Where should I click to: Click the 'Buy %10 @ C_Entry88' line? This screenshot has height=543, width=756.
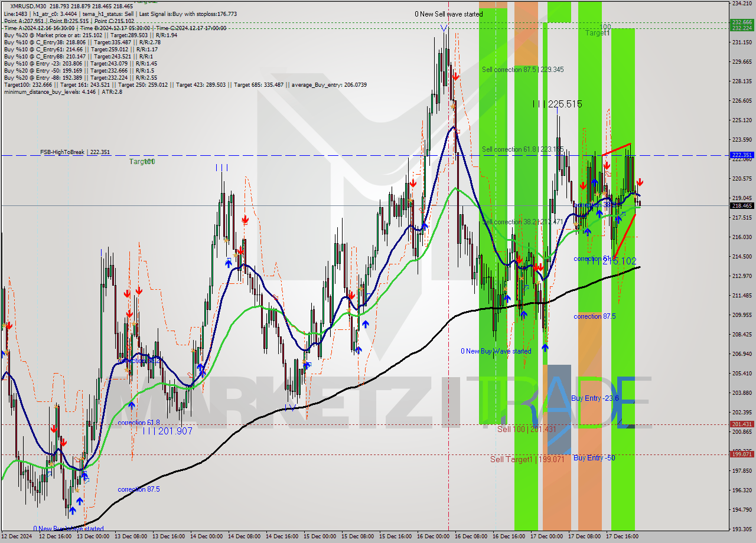pyautogui.click(x=79, y=56)
